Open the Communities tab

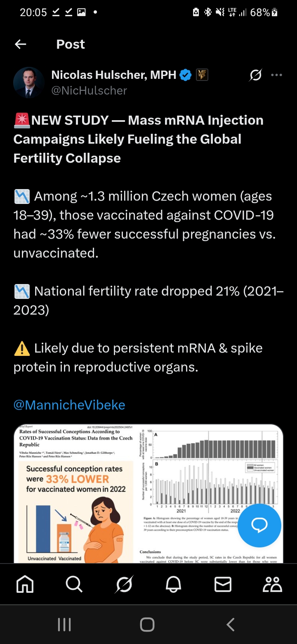coord(272,584)
